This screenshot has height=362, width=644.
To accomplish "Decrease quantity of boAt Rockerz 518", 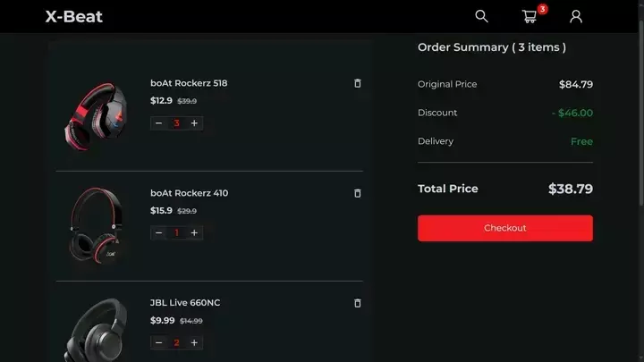I will click(x=159, y=123).
